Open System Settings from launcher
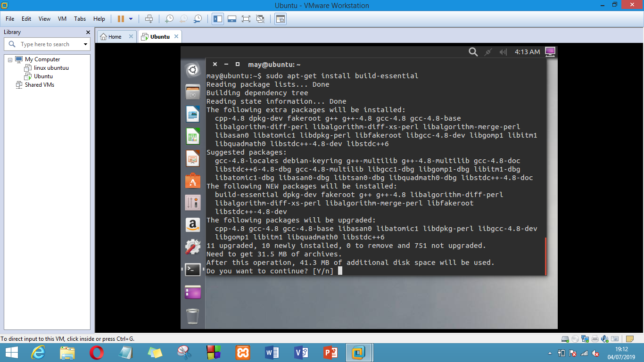This screenshot has height=362, width=644. coord(192,247)
